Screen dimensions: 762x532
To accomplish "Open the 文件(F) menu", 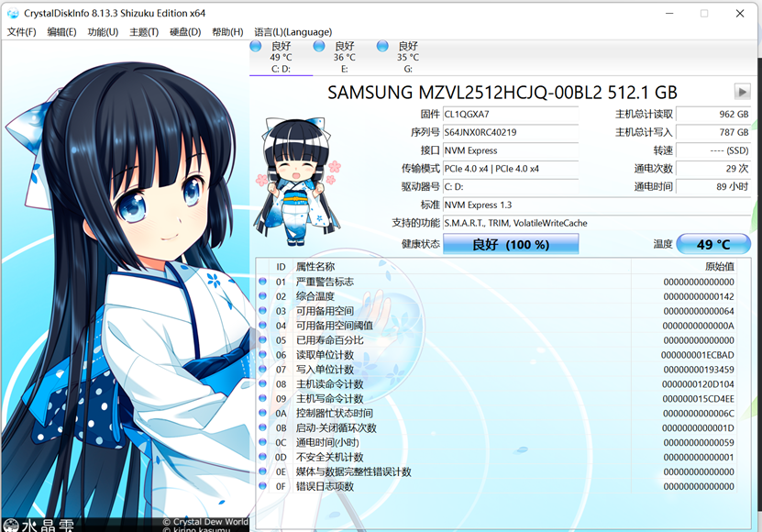I will click(x=21, y=32).
